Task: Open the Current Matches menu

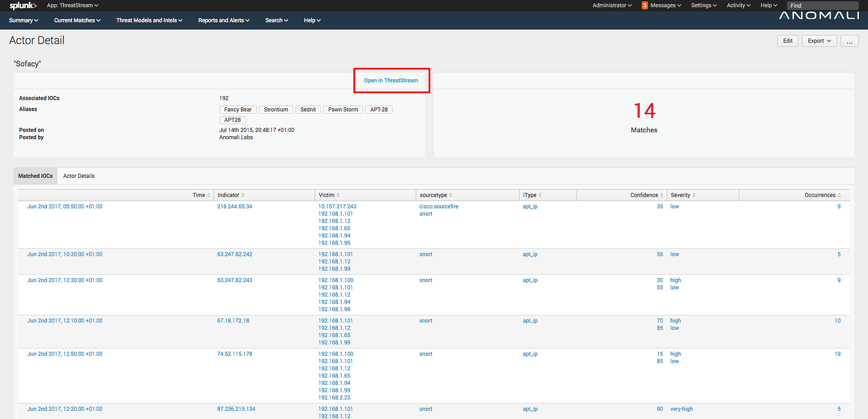Action: [x=78, y=21]
